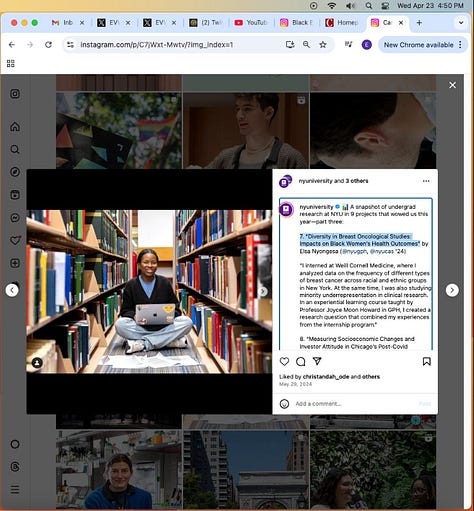Show tagged people icon on photo

point(37,363)
